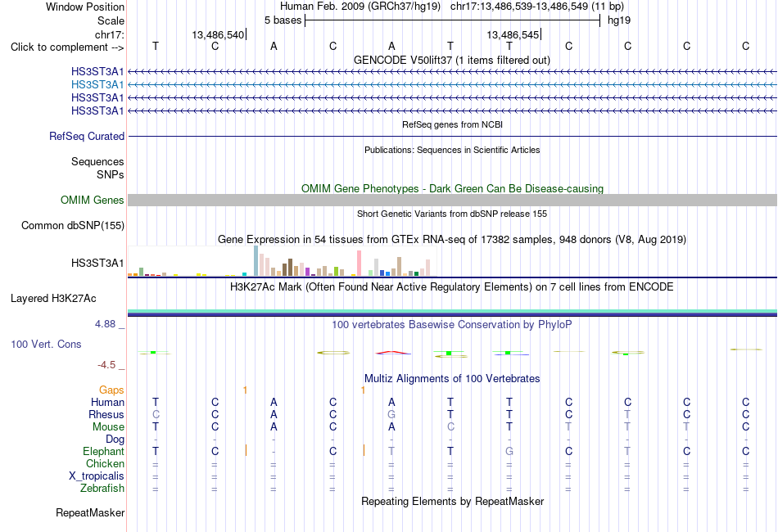Image resolution: width=778 pixels, height=532 pixels.
Task: Click the 13,486,540 position marker
Action: 219,34
